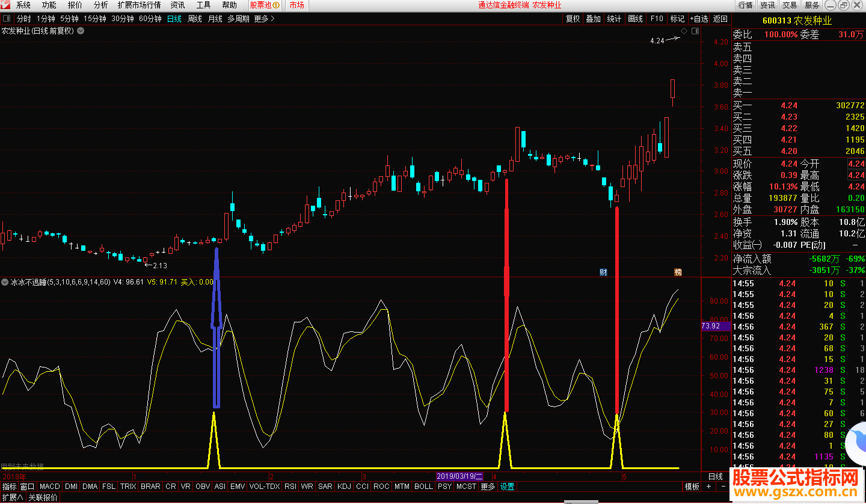Click the 返回 back button
This screenshot has height=504, width=866.
coord(720,19)
